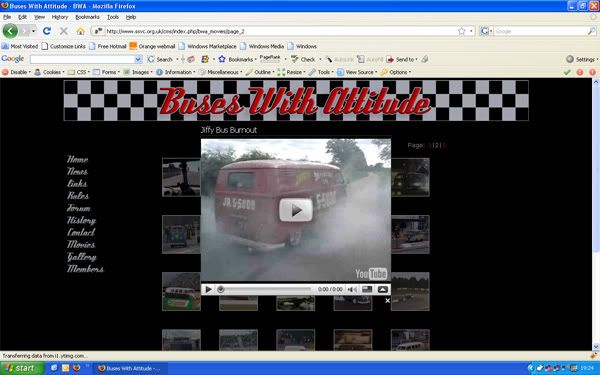Go to the Firefox home page icon
The height and width of the screenshot is (375, 600).
pos(80,31)
